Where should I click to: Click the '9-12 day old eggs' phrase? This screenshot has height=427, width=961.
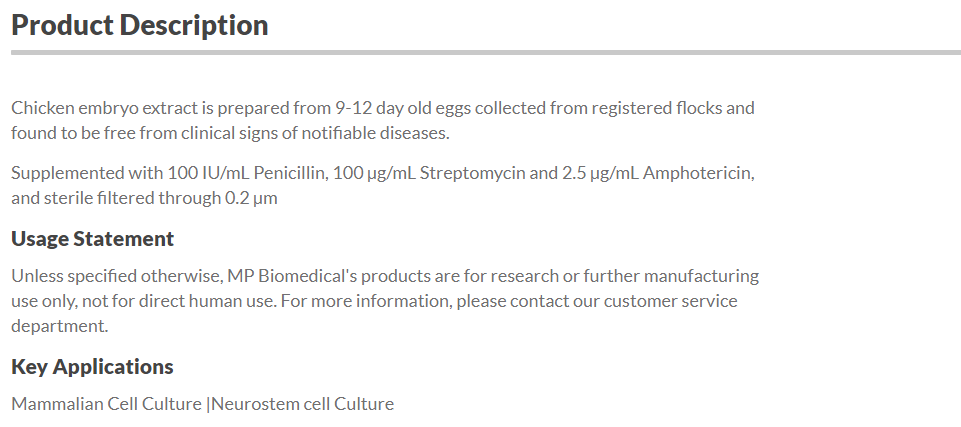[403, 108]
